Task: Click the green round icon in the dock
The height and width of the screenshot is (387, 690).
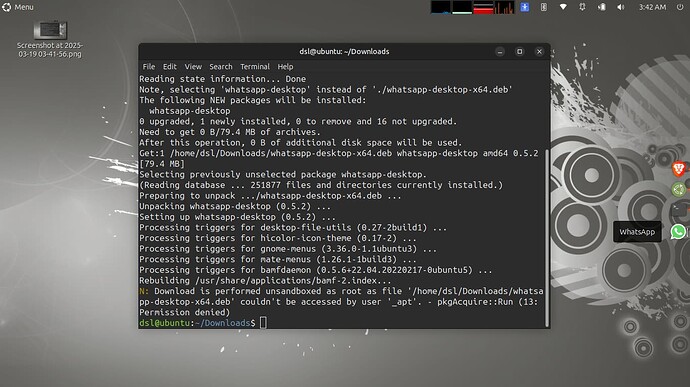Action: coord(679,190)
